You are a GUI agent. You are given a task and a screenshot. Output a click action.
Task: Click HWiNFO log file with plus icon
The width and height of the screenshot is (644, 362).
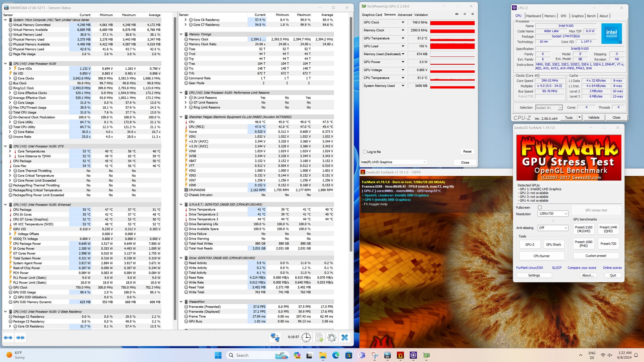click(319, 338)
